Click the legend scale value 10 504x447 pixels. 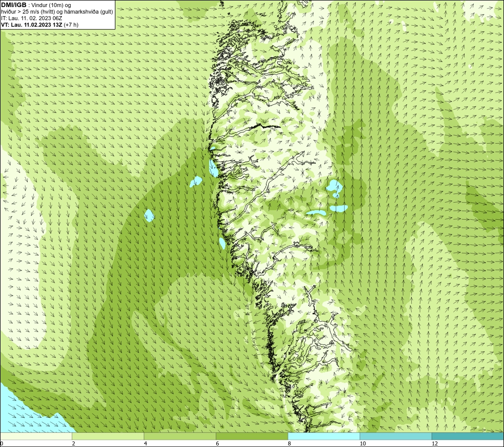[x=363, y=443]
